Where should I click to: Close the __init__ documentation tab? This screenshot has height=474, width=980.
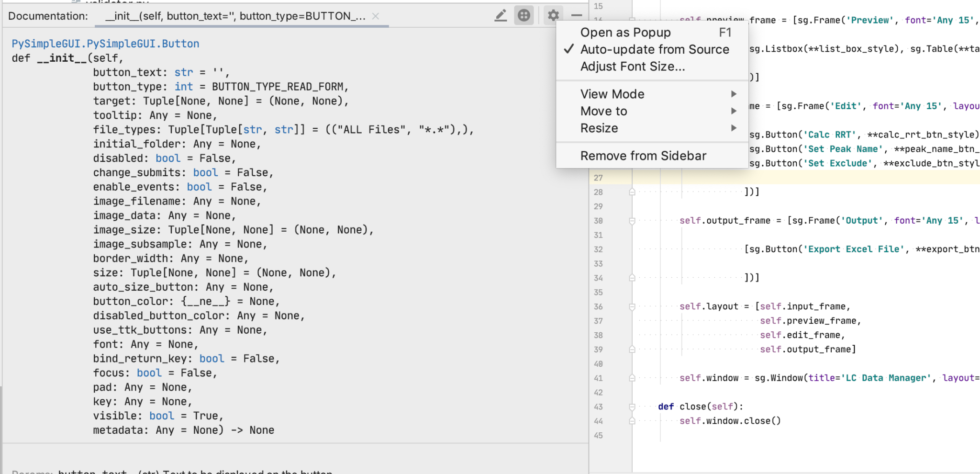(376, 16)
